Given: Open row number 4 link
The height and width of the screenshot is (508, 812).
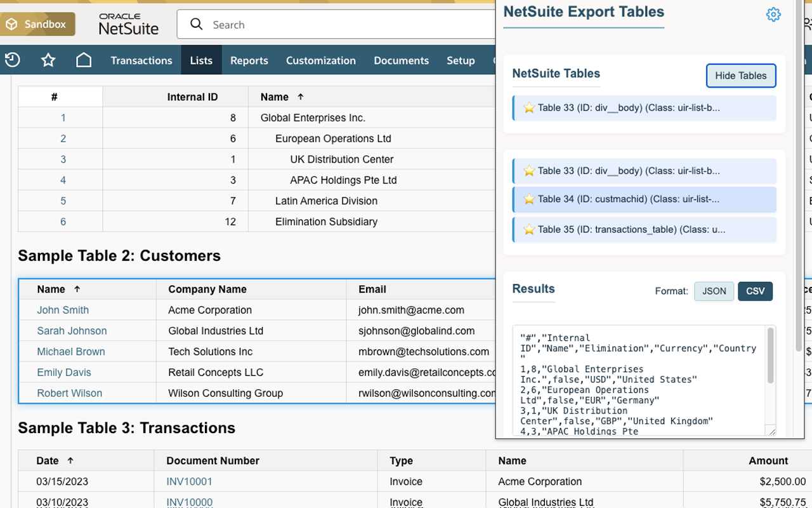Looking at the screenshot, I should (63, 180).
